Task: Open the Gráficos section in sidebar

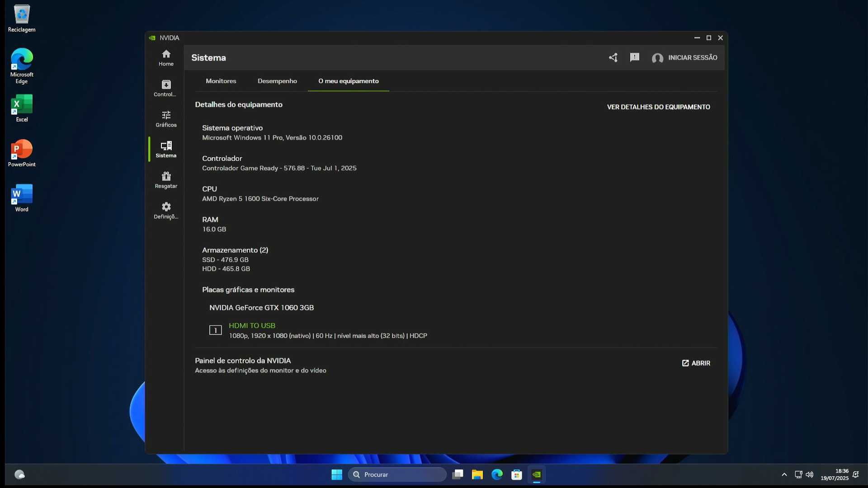Action: point(166,119)
